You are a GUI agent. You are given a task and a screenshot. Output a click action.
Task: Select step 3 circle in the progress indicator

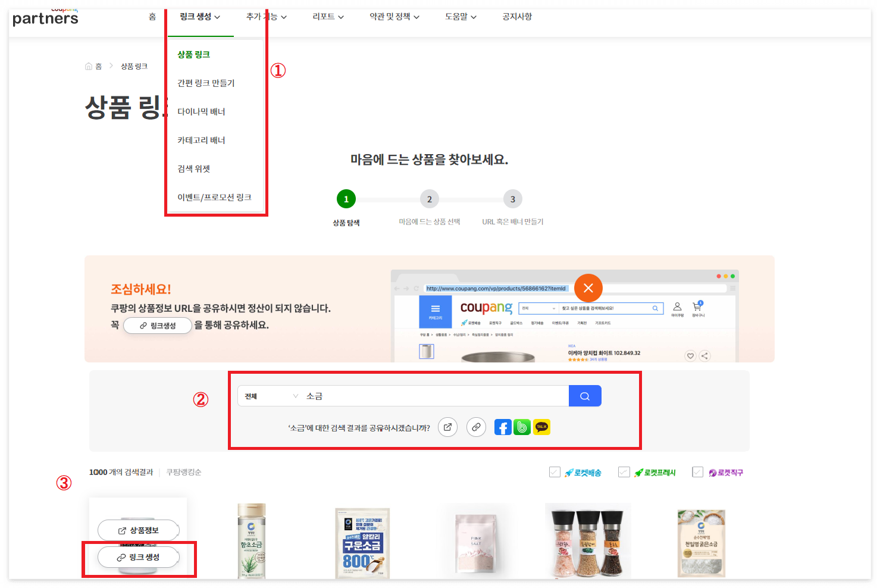tap(513, 199)
